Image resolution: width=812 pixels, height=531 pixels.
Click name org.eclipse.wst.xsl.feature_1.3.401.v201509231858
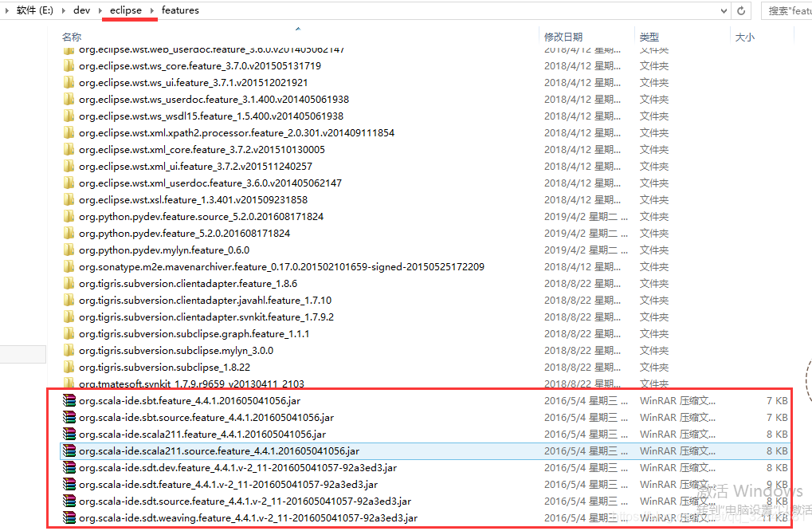pyautogui.click(x=193, y=199)
